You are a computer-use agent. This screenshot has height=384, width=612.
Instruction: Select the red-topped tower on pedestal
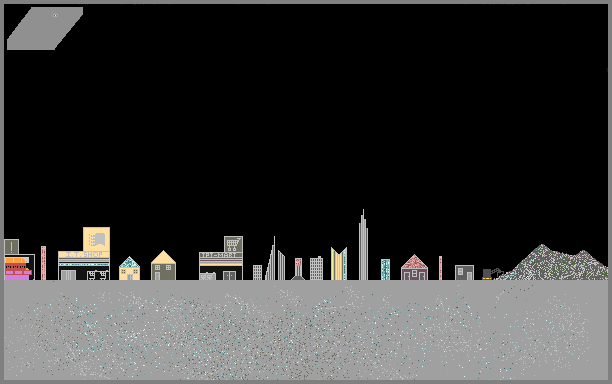click(298, 269)
